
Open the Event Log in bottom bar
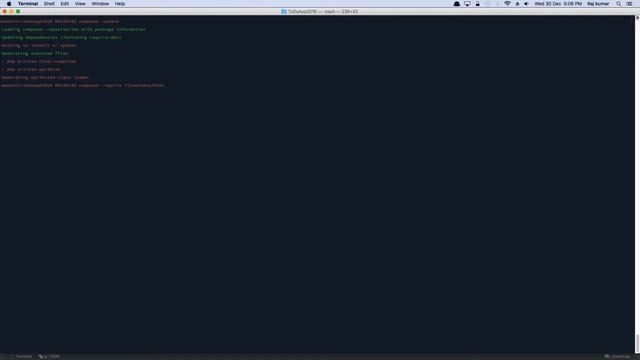click(x=617, y=356)
